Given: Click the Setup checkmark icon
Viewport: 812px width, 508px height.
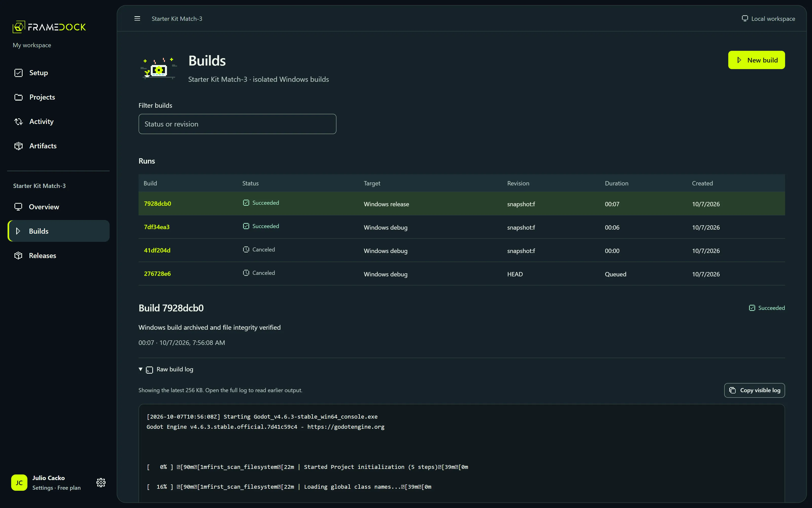Looking at the screenshot, I should coord(19,73).
